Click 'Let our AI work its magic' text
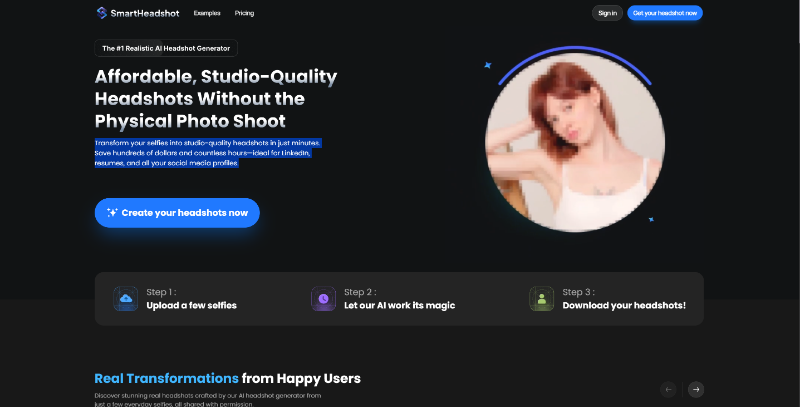The height and width of the screenshot is (407, 800). (399, 306)
